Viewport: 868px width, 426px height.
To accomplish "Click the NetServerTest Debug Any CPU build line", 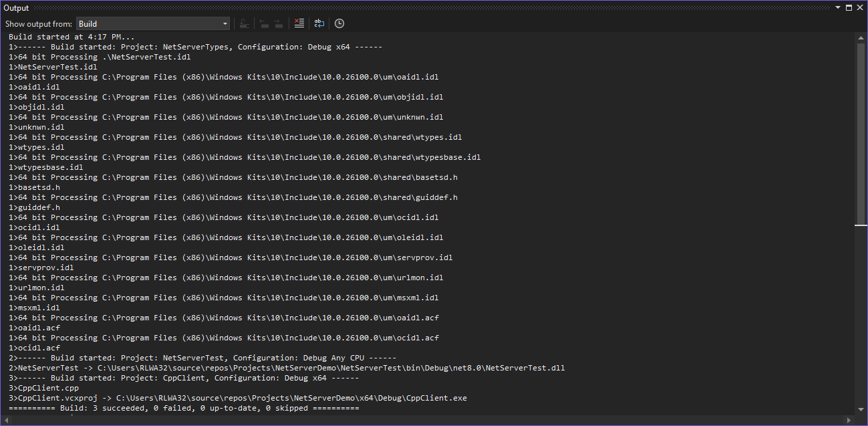I will (202, 358).
